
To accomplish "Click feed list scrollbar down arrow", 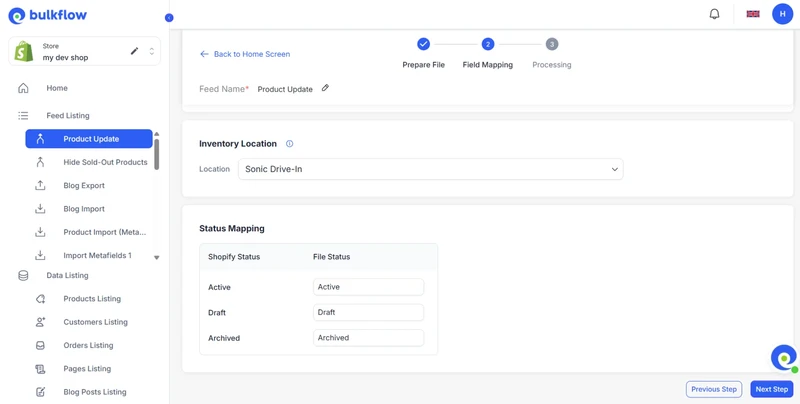I will pyautogui.click(x=157, y=258).
